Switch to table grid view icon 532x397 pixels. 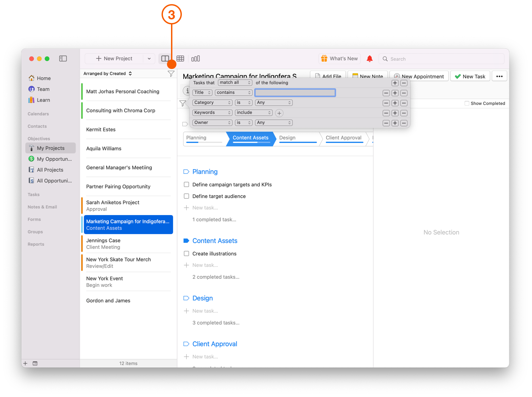coord(180,59)
